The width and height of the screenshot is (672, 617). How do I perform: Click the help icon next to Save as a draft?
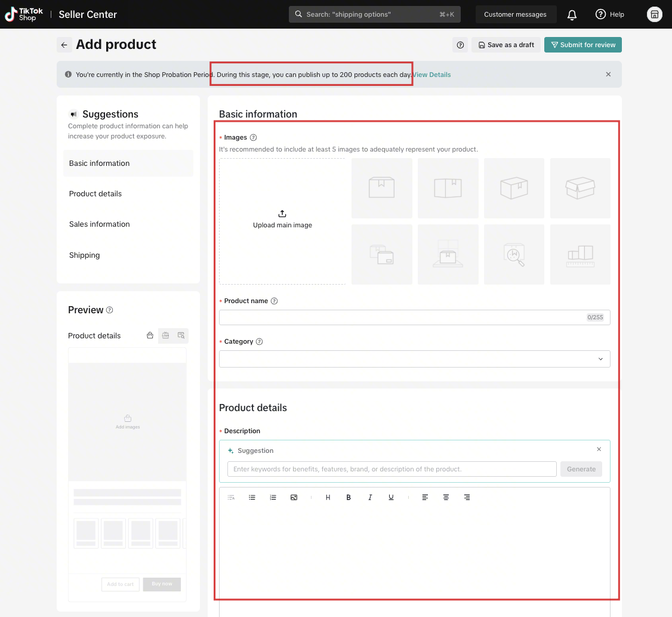[460, 45]
